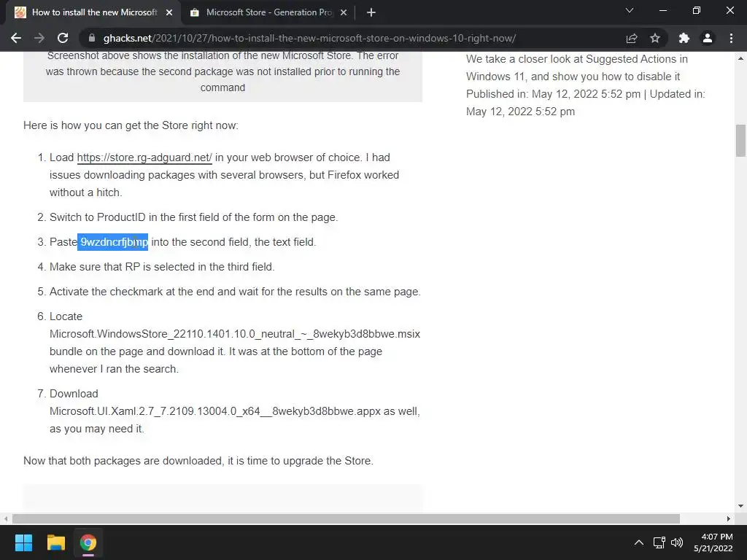Click the vertical scrollbar thumb
The width and height of the screenshot is (747, 560).
741,141
